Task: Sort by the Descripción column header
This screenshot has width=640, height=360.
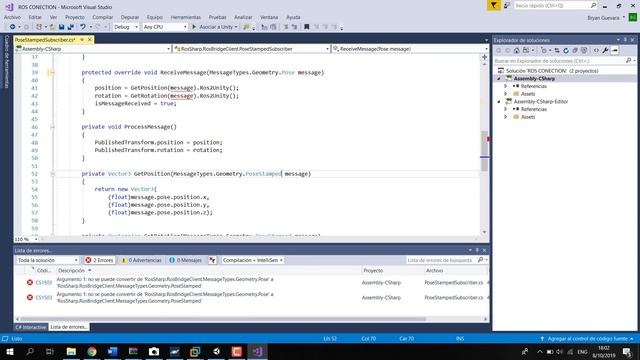Action: (x=72, y=271)
